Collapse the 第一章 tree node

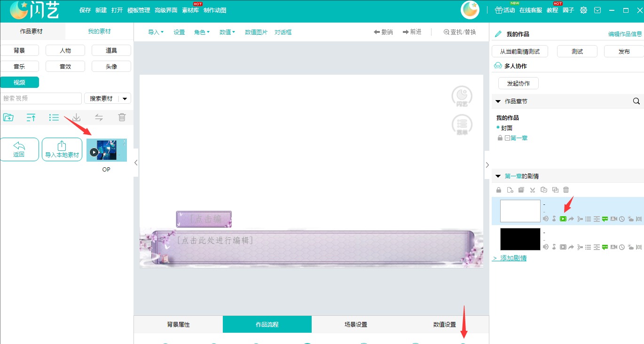tap(507, 138)
